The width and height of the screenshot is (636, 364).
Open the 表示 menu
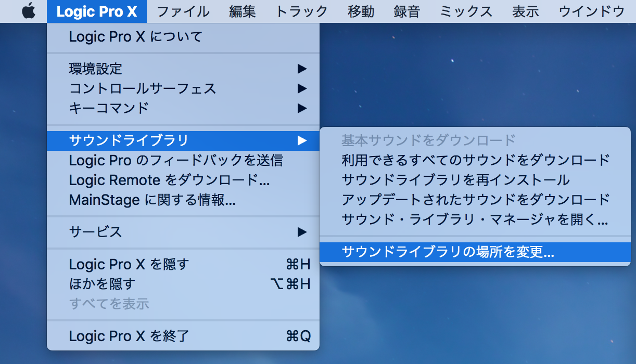point(525,11)
